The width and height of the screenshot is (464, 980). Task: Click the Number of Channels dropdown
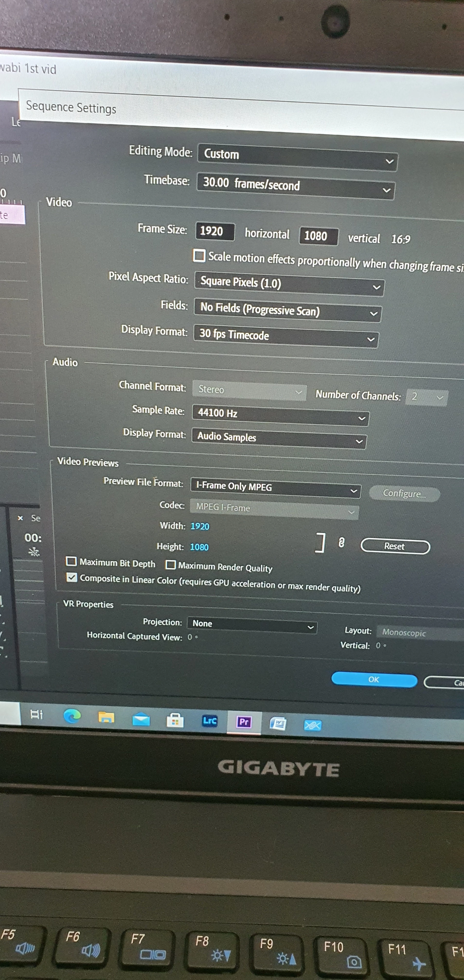427,397
